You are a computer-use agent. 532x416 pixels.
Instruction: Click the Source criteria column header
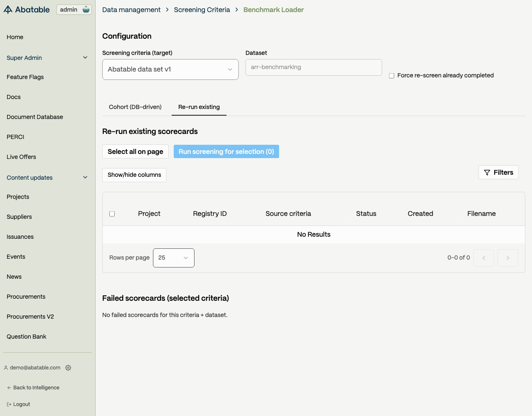coord(288,213)
